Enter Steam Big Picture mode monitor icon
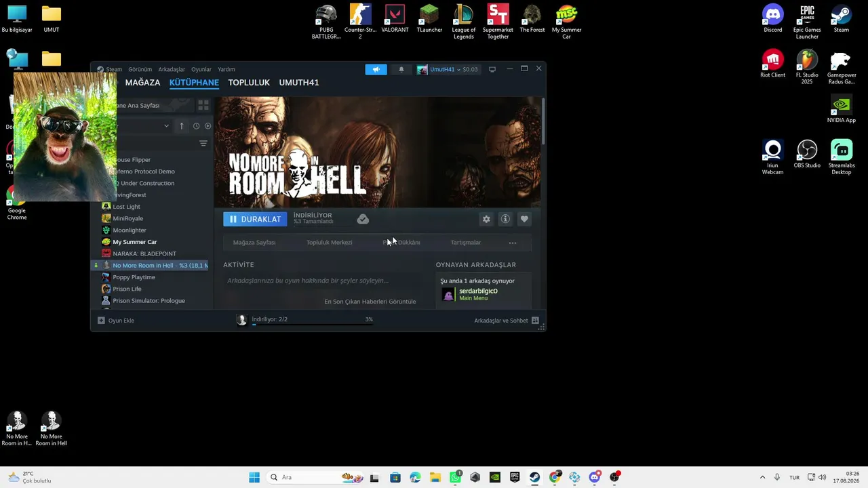 (492, 69)
